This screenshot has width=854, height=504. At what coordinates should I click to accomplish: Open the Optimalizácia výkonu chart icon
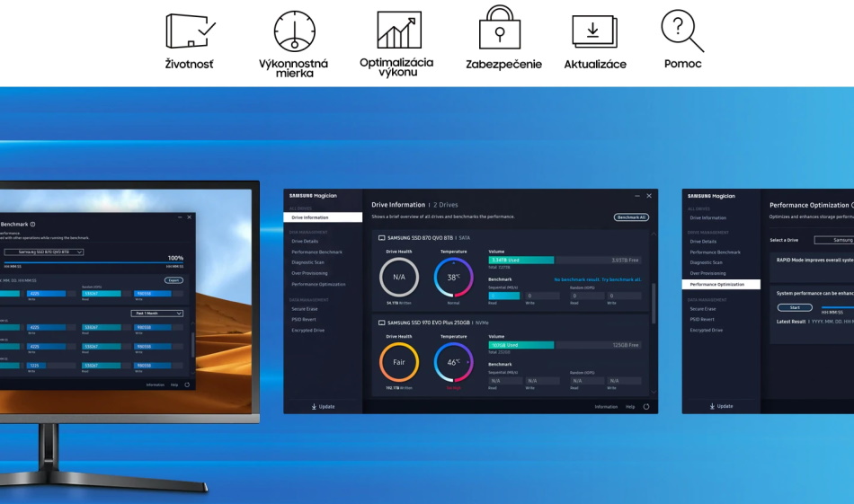(398, 30)
